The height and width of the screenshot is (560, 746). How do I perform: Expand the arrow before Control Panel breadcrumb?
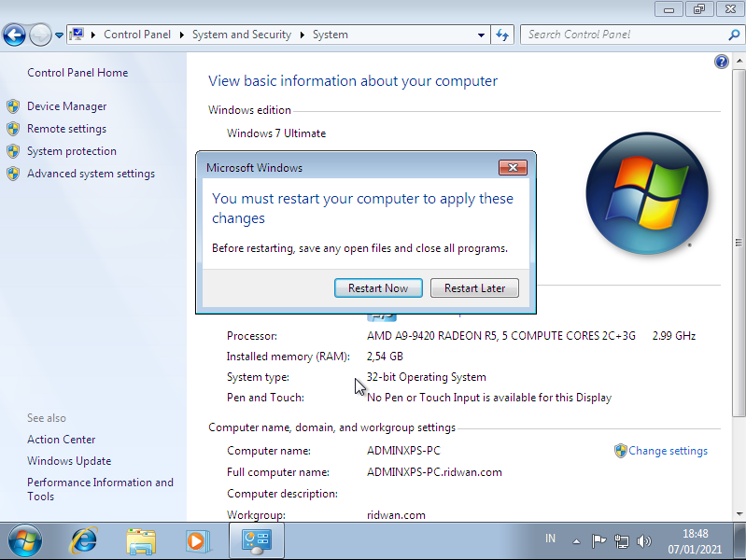(x=93, y=35)
